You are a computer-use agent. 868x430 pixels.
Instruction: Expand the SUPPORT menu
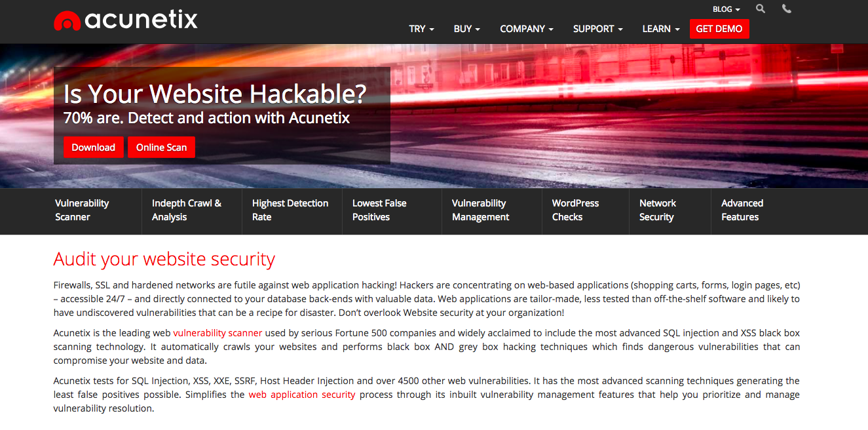point(597,29)
